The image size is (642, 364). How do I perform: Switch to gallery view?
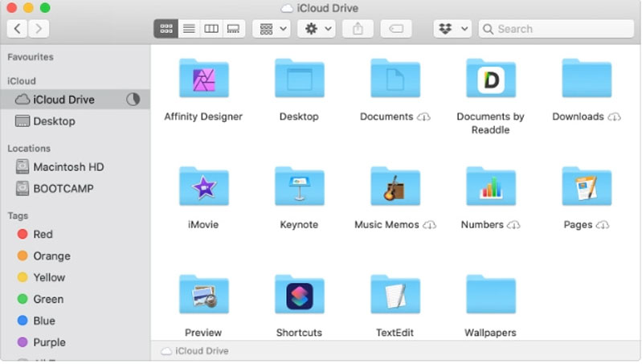coord(233,29)
